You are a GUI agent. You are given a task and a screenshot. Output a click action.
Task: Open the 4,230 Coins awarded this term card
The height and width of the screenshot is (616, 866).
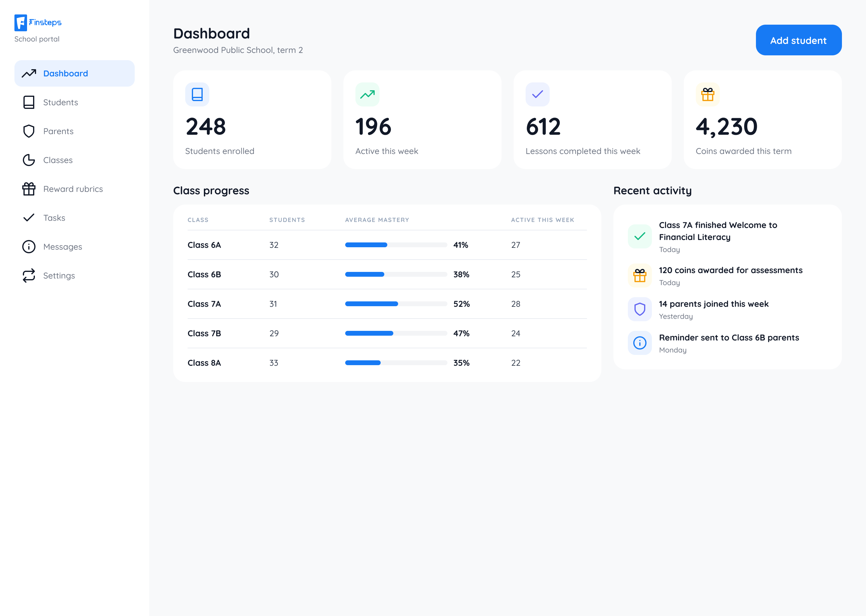point(763,119)
